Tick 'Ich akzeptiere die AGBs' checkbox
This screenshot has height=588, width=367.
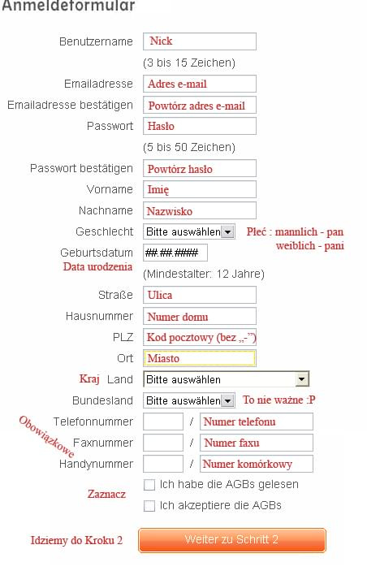point(149,506)
